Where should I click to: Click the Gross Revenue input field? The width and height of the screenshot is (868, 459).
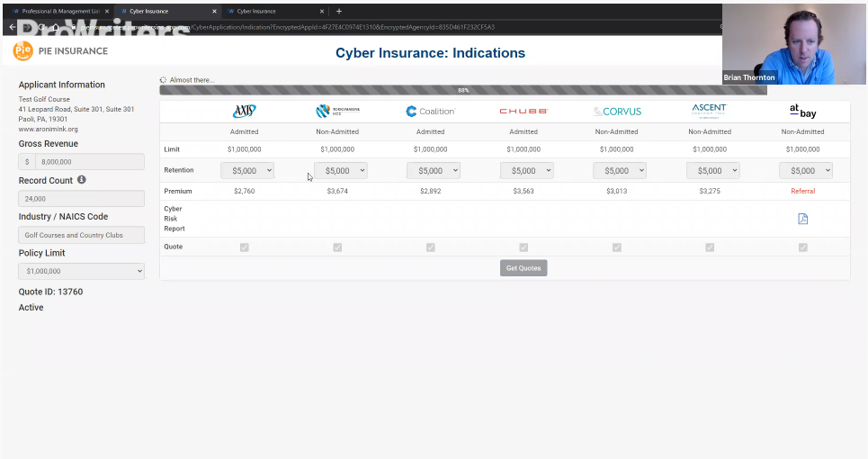(86, 162)
